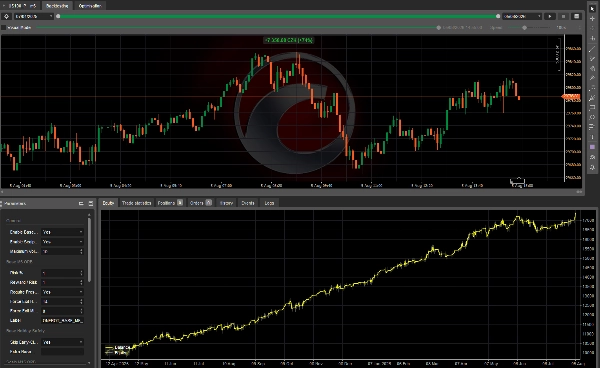Switch to the Backtesting tab
Image resolution: width=600 pixels, height=368 pixels.
[x=57, y=6]
